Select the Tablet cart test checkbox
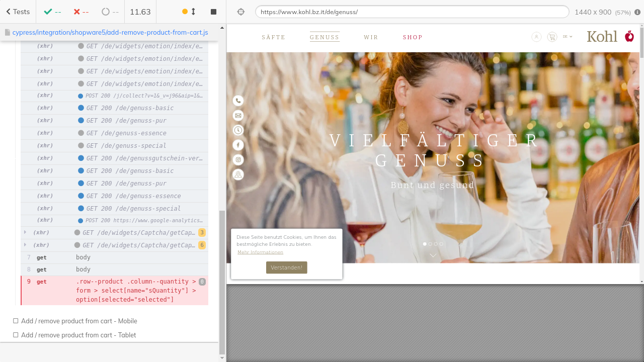Image resolution: width=644 pixels, height=362 pixels. (16, 335)
